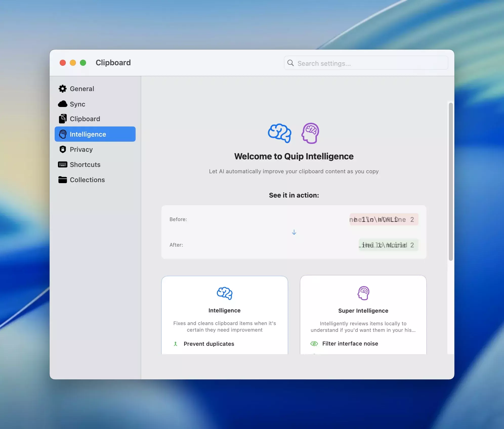Click the Collections folder icon
Screen dimensions: 504x429
coord(62,180)
